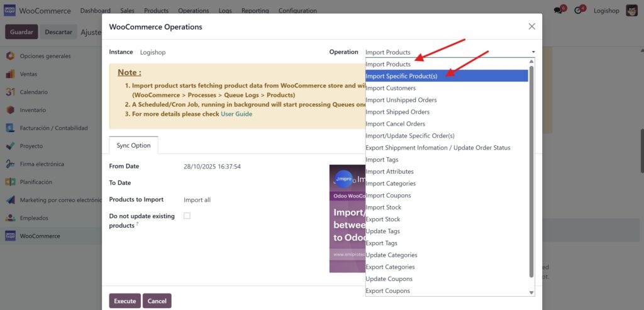The width and height of the screenshot is (644, 310).
Task: Choose Import Categories from list
Action: pos(447,183)
